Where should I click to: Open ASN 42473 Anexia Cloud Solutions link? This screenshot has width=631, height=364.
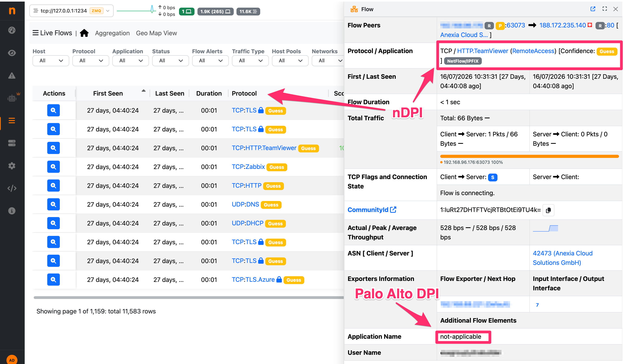click(x=563, y=258)
